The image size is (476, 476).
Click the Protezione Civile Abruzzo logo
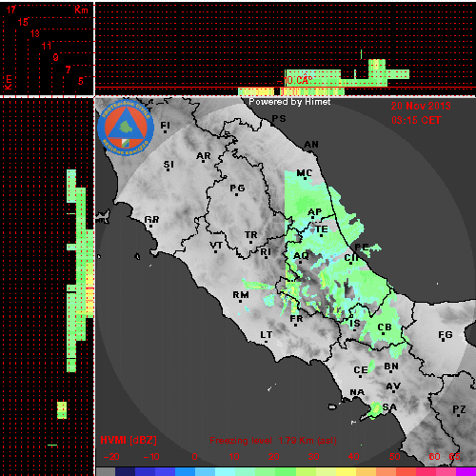pos(126,128)
